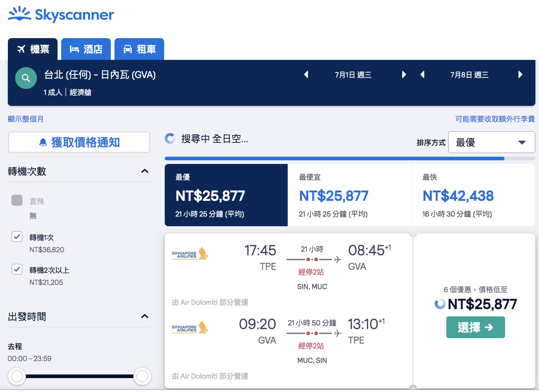
Task: Click the return arrival time 13:10
Action: (363, 324)
